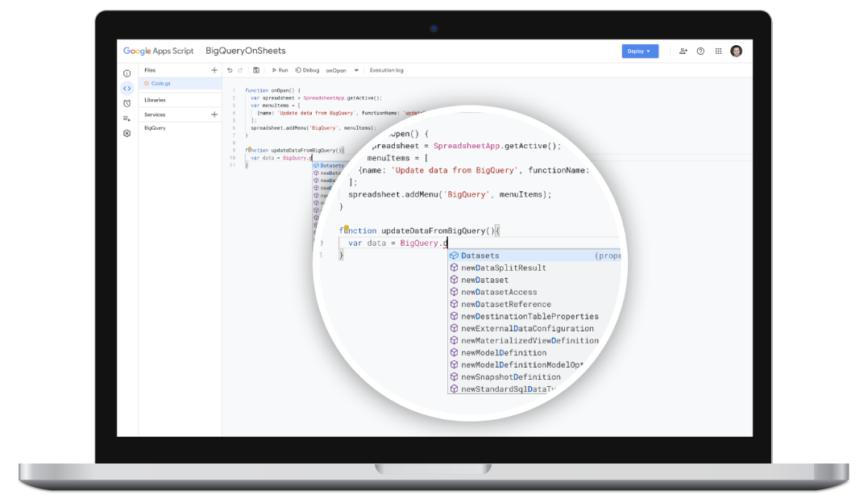Select the Code.gs file
The image size is (868, 503).
[x=181, y=84]
